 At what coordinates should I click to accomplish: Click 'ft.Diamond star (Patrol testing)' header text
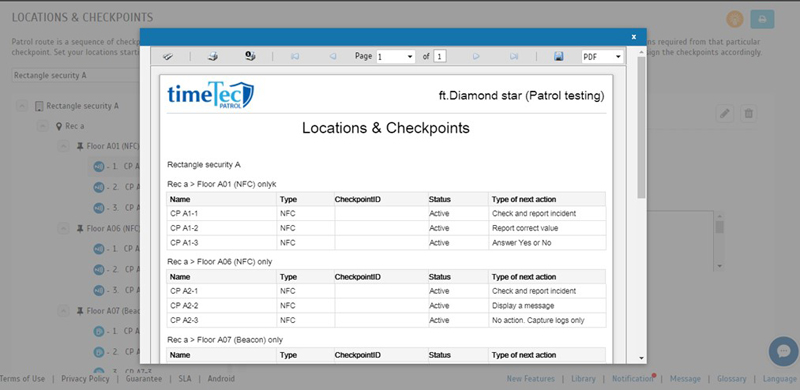click(x=521, y=95)
